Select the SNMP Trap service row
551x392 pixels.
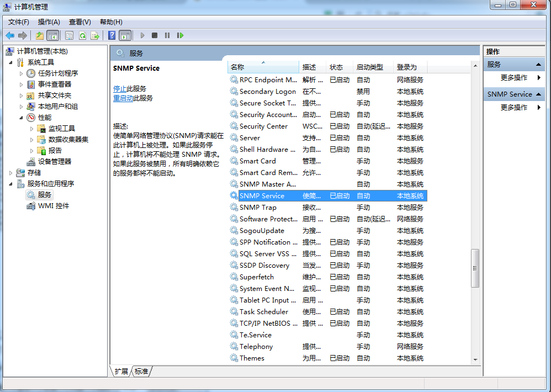point(328,208)
